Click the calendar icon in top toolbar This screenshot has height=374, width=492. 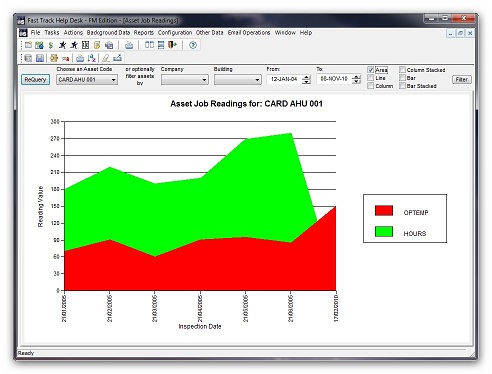pyautogui.click(x=86, y=45)
